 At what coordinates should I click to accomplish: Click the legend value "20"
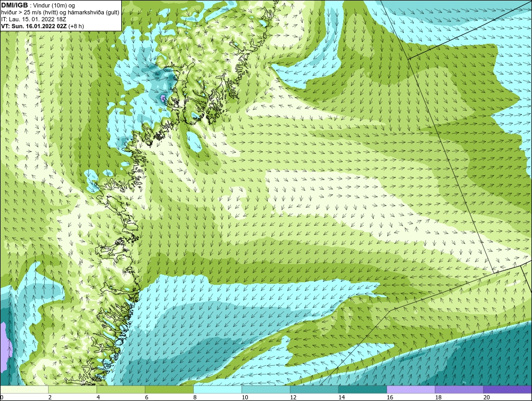point(487,397)
